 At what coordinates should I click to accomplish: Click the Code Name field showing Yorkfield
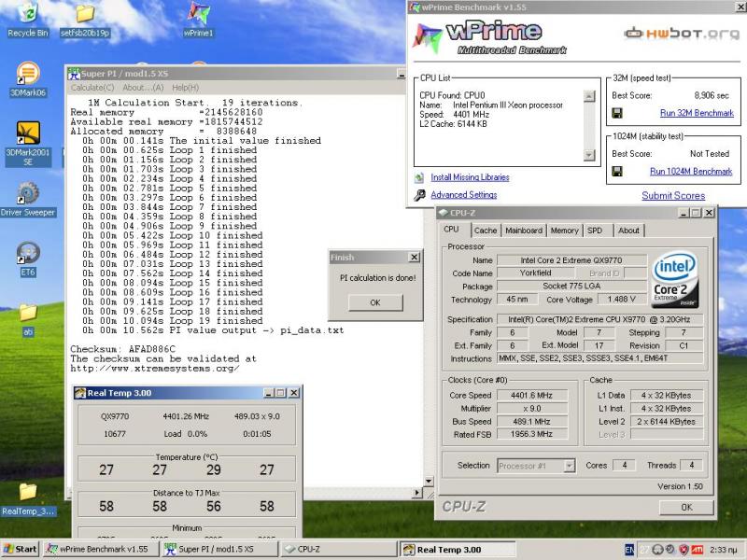535,273
